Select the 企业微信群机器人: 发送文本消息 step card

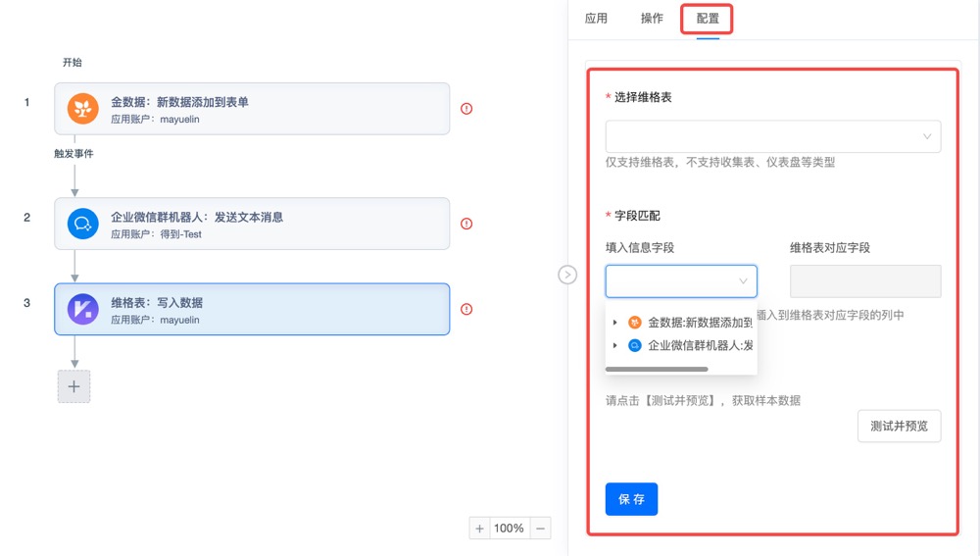(252, 224)
